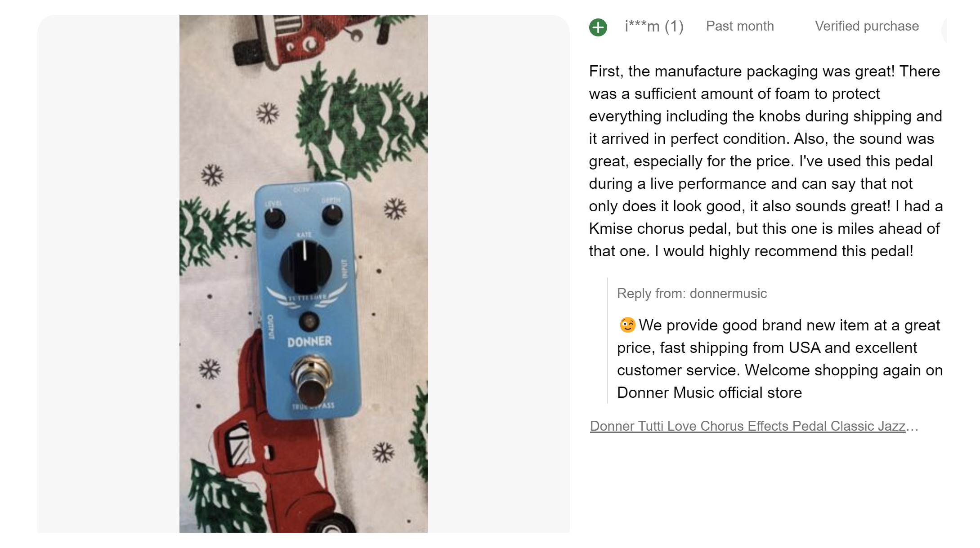Click the ellipsis ending the product title

tap(912, 426)
